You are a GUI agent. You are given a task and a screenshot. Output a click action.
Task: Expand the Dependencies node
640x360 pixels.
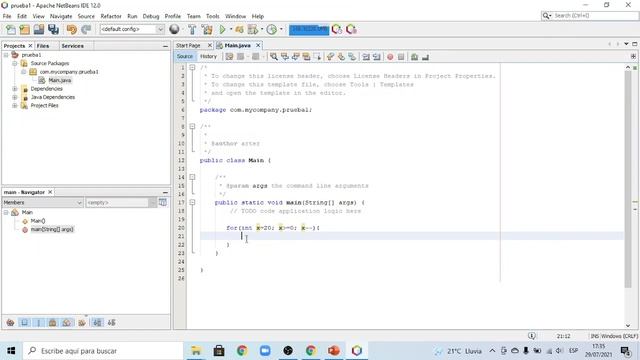click(15, 89)
